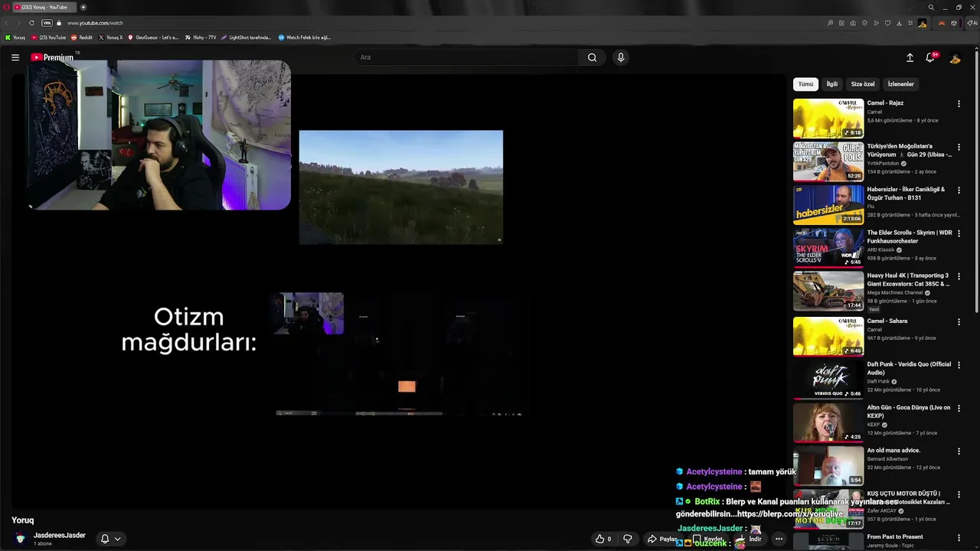Open JasdereesJasder channel avatar
Viewport: 980px width, 551px height.
21,539
